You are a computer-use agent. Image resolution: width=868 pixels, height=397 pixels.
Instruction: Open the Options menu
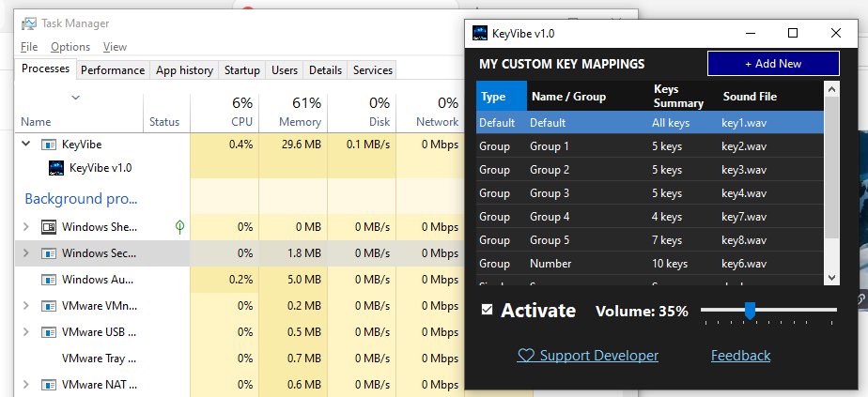pos(70,47)
